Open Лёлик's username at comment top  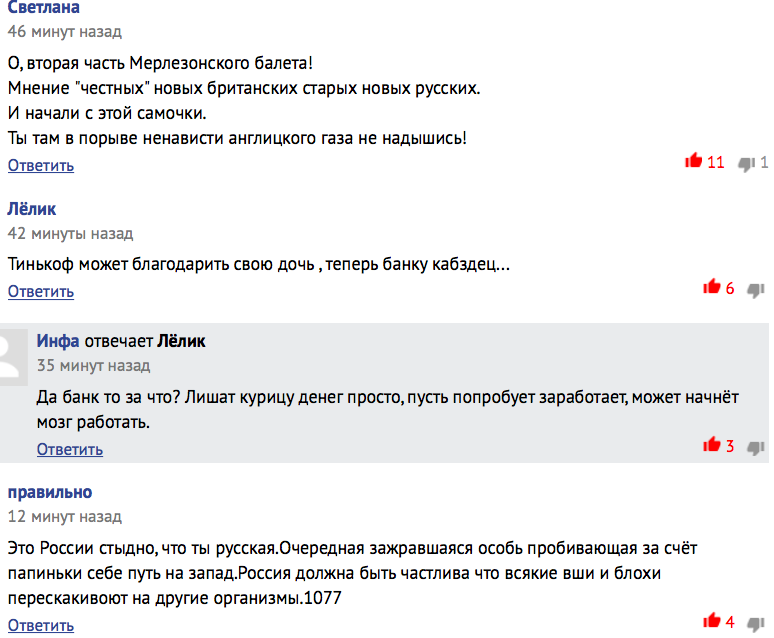[x=32, y=209]
